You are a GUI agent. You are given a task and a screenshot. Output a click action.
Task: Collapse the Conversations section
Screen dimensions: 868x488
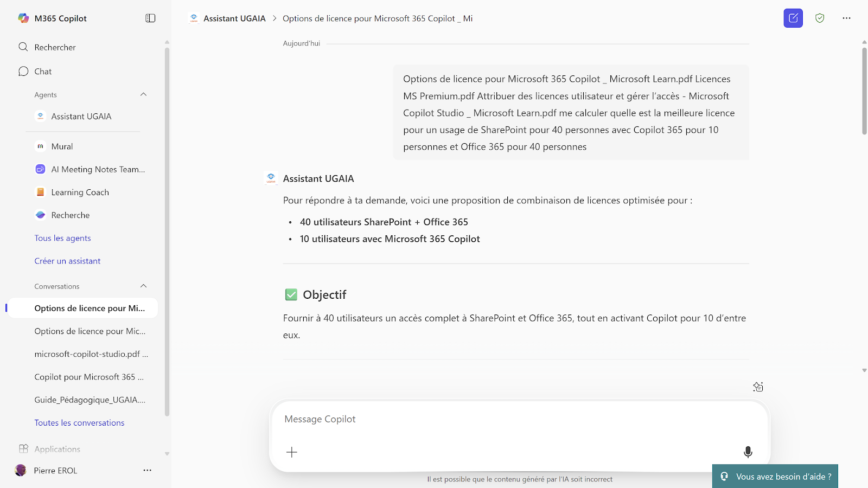point(143,286)
